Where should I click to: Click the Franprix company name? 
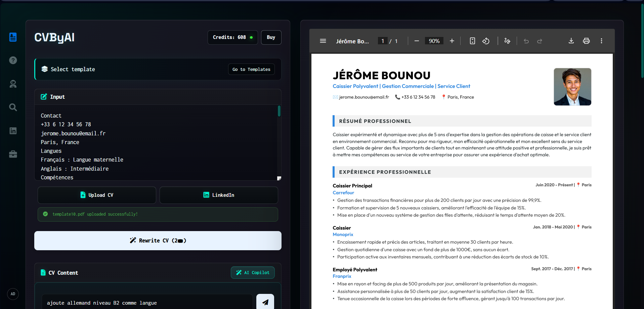click(342, 276)
